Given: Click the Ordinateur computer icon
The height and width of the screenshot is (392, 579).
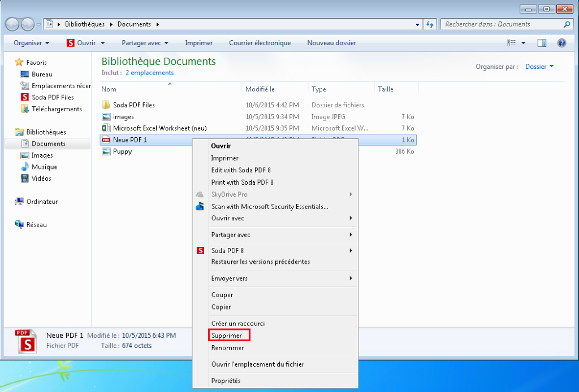Looking at the screenshot, I should point(19,202).
